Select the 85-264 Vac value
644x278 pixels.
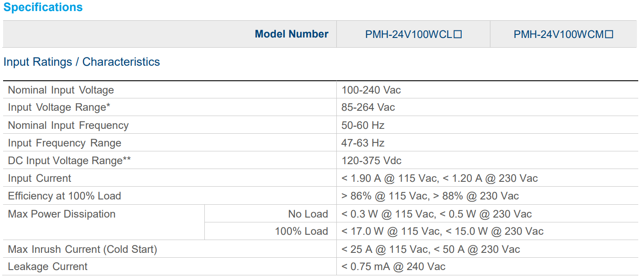(368, 108)
